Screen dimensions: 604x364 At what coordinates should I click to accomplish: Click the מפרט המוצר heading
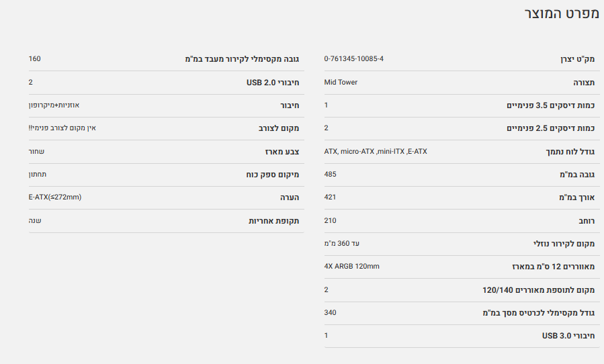tap(561, 14)
